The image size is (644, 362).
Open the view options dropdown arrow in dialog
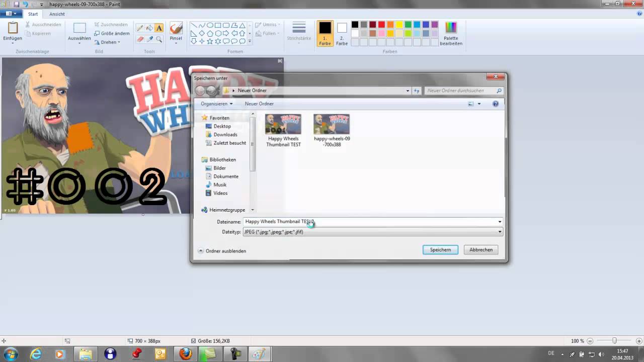[x=479, y=104]
